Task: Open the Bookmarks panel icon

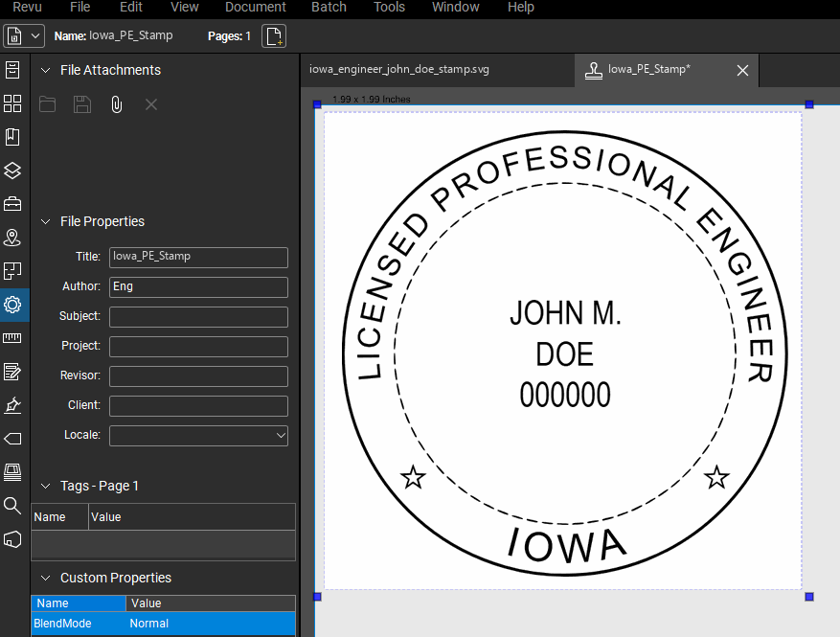Action: point(12,137)
